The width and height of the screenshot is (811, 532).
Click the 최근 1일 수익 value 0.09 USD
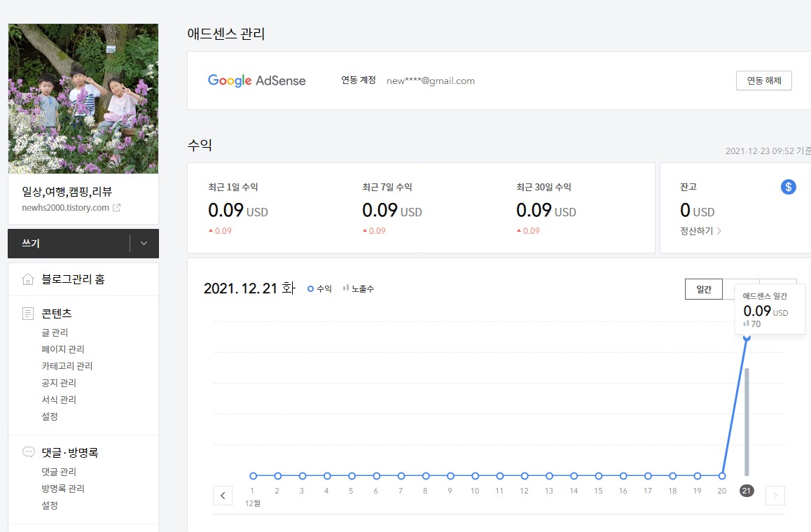(238, 211)
